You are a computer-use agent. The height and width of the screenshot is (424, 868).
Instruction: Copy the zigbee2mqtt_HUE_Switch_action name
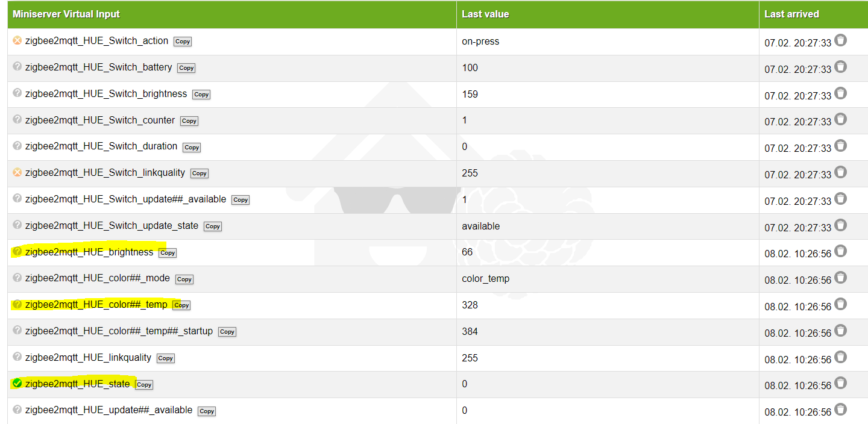tap(183, 42)
